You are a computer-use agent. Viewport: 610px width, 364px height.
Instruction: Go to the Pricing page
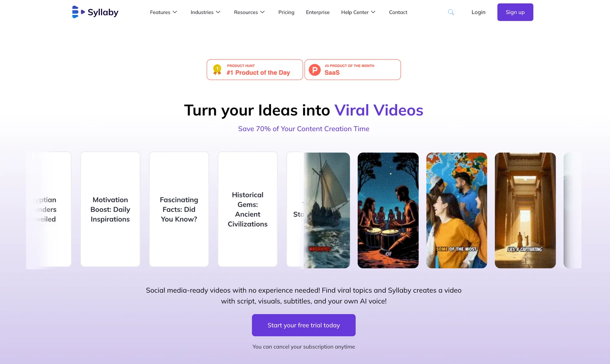coord(286,12)
